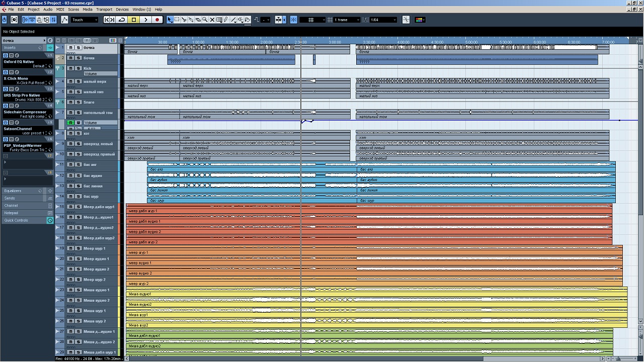Screen dimensions: 644x362
Task: Click the red Record button
Action: click(157, 20)
